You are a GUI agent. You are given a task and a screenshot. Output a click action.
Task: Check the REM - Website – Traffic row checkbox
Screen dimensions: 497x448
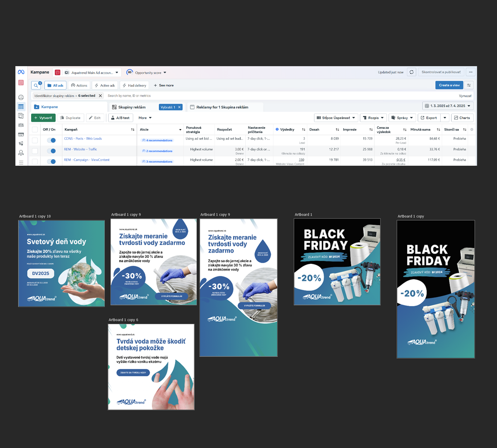click(35, 151)
